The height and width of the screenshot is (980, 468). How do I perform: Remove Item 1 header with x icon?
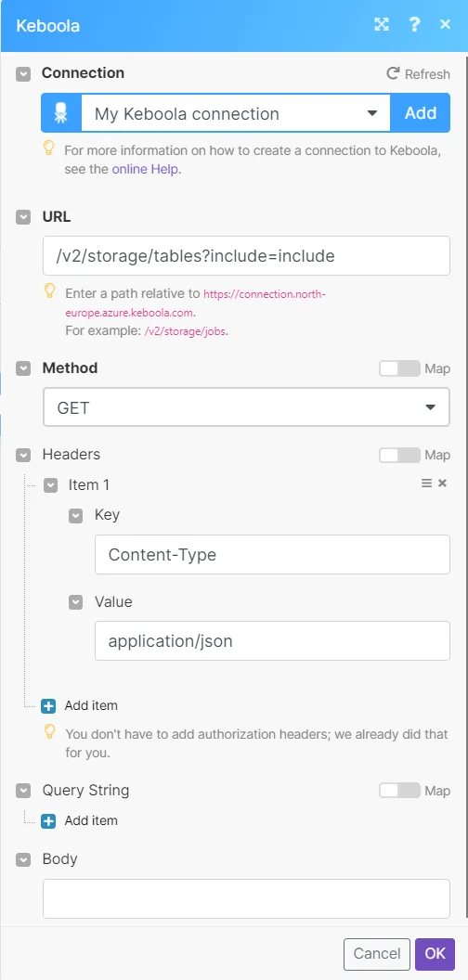pyautogui.click(x=442, y=484)
